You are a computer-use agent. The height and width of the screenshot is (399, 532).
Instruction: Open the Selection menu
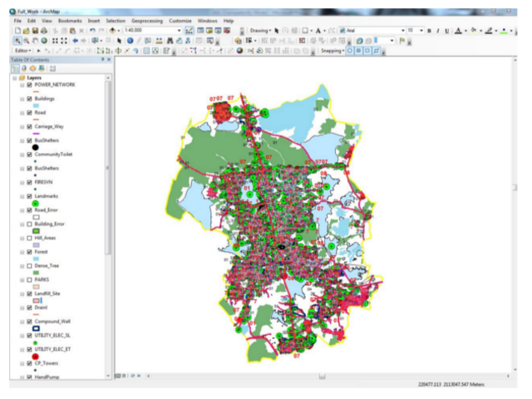pos(116,21)
